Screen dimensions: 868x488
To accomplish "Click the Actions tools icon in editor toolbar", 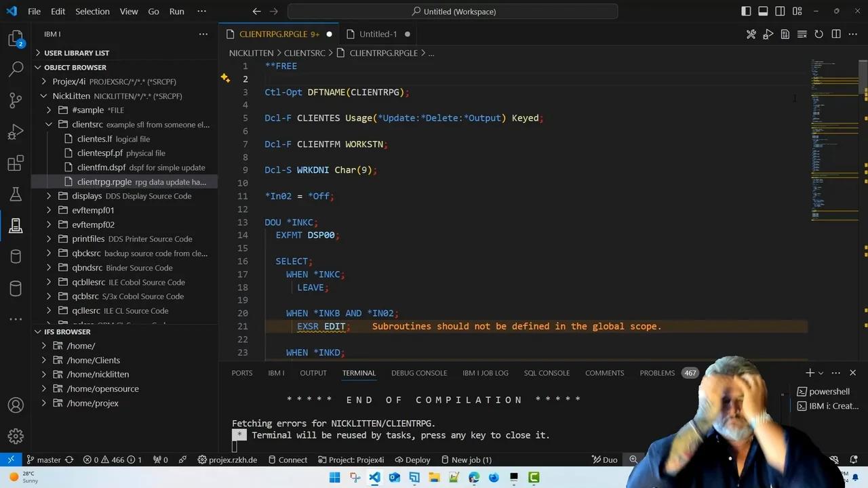I will coord(751,34).
